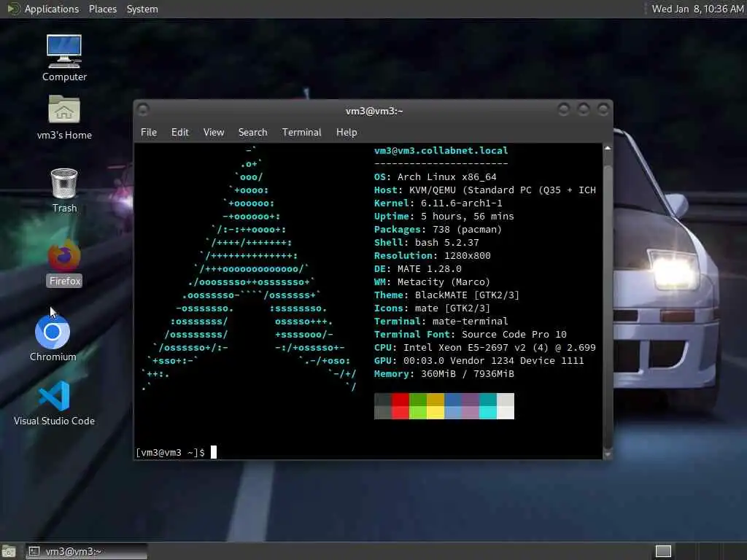
Task: Click the clock showing Wed Jan 8, 10:36 AM
Action: click(x=697, y=9)
